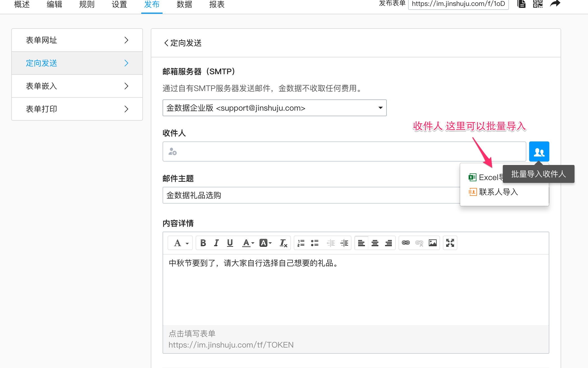
Task: Go back using the 定向发送 header arrow
Action: pos(166,43)
